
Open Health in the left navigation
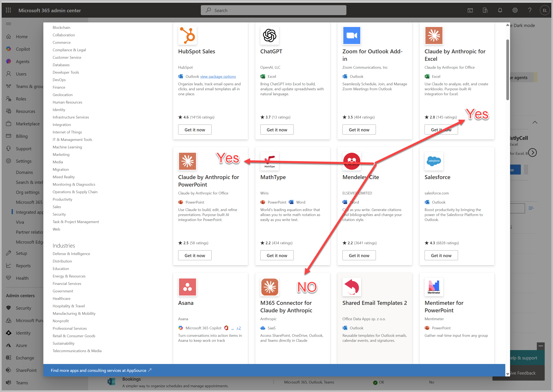pyautogui.click(x=22, y=278)
